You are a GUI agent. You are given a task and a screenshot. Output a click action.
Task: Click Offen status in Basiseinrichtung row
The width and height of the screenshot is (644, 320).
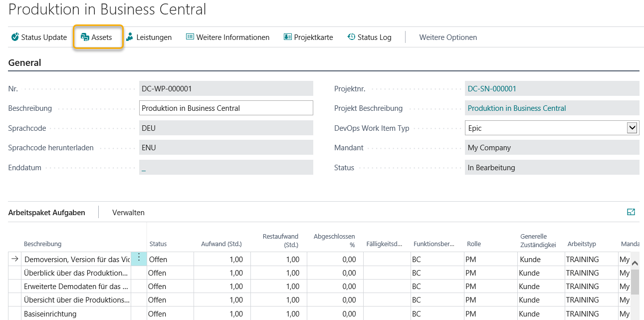[x=170, y=314]
